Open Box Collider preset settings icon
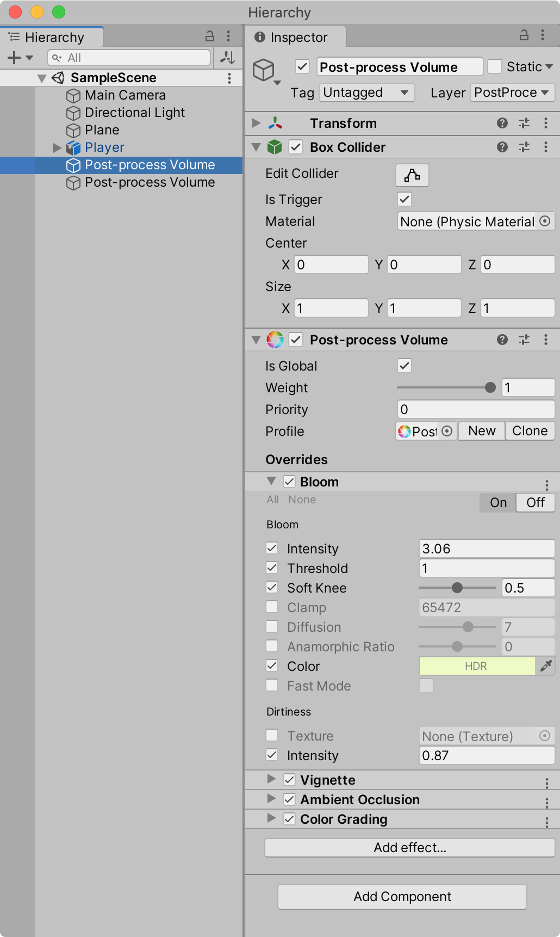Image resolution: width=560 pixels, height=937 pixels. pos(524,147)
